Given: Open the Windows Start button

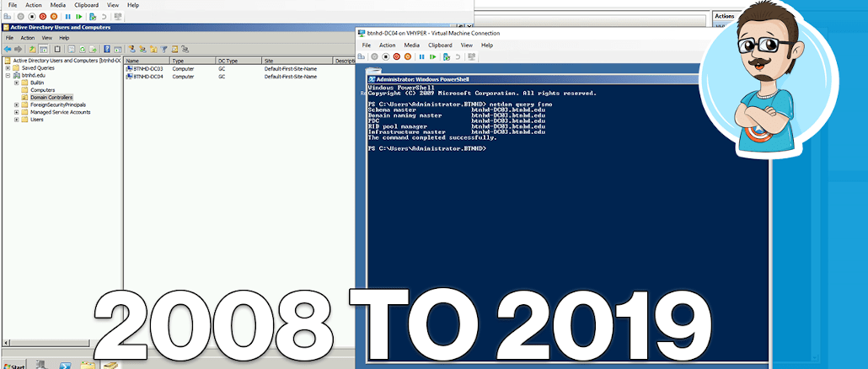Looking at the screenshot, I should (13, 365).
